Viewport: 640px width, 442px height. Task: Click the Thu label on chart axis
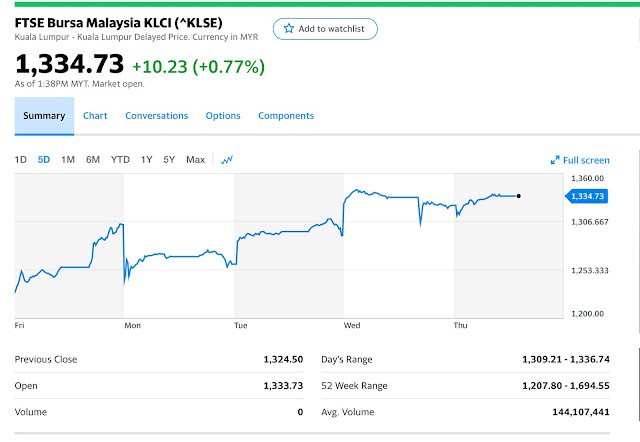(x=460, y=325)
